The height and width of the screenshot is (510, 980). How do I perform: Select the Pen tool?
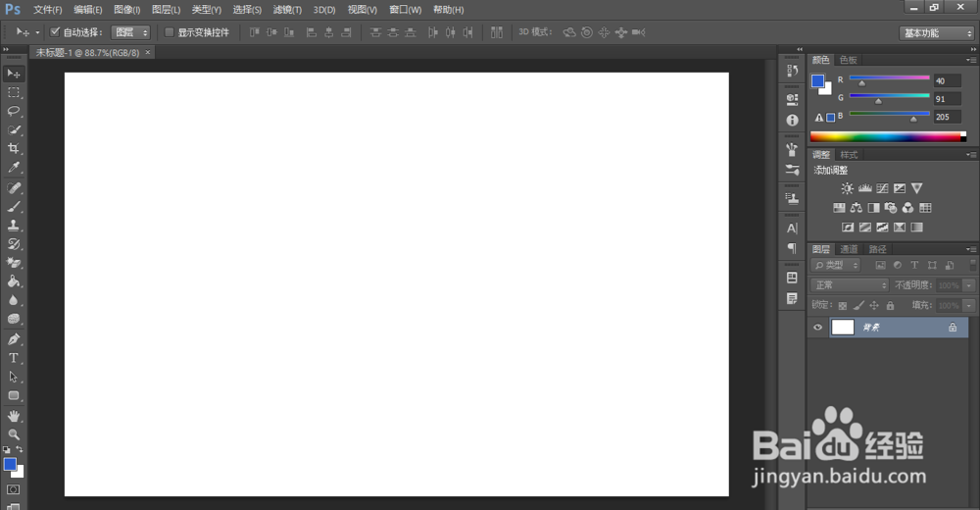pos(13,339)
